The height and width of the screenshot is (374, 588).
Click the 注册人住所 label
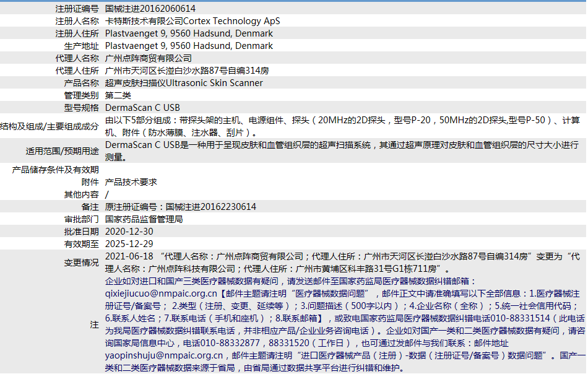[77, 33]
